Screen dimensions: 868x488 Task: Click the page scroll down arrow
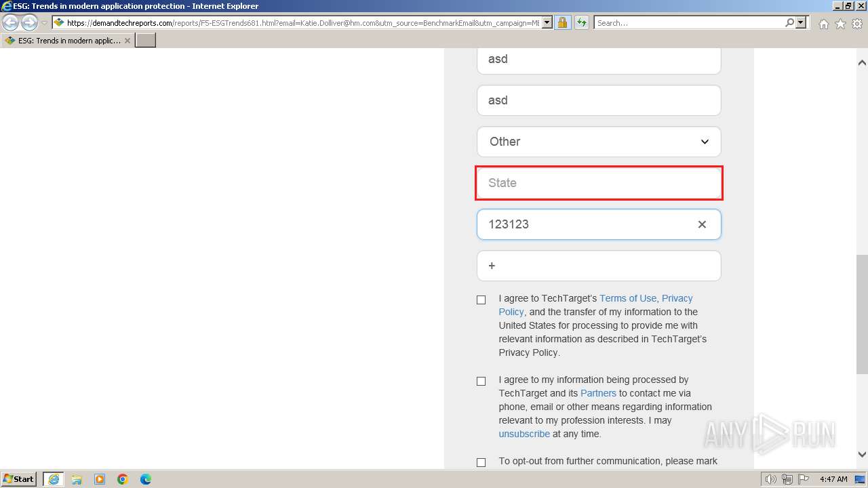click(x=862, y=455)
